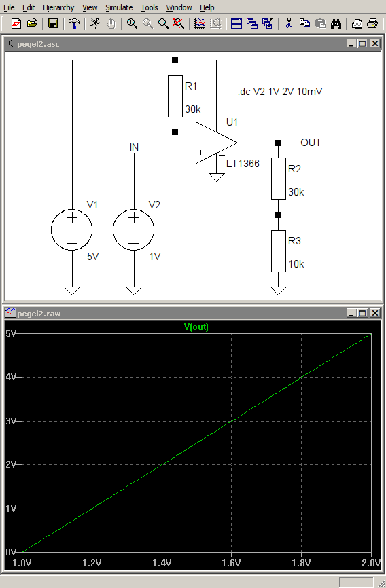The image size is (386, 588).
Task: Halt simulation using the hand icon
Action: coord(111,24)
